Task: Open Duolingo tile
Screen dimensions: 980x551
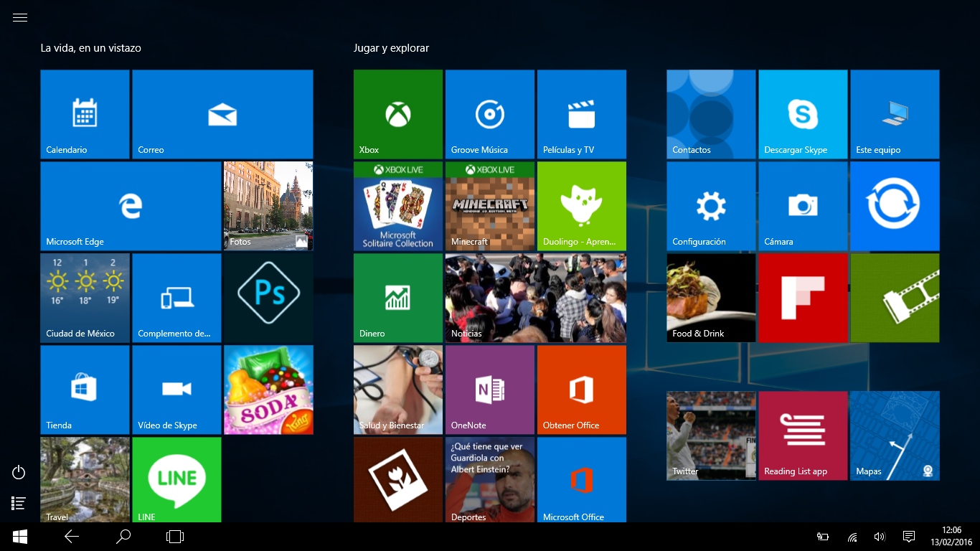Action: tap(581, 206)
